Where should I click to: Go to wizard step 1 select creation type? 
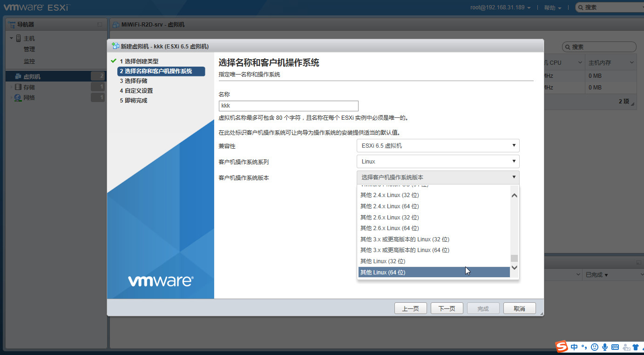point(139,61)
